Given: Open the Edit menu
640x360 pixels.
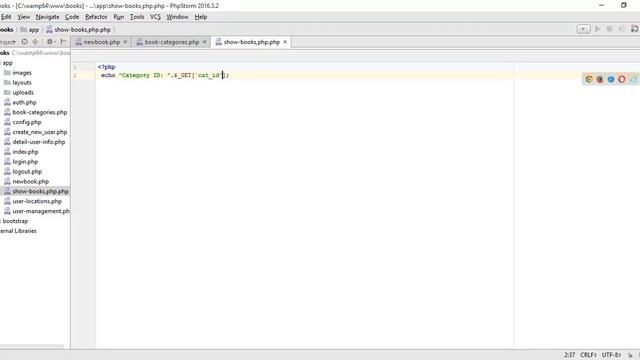Looking at the screenshot, I should (6, 17).
